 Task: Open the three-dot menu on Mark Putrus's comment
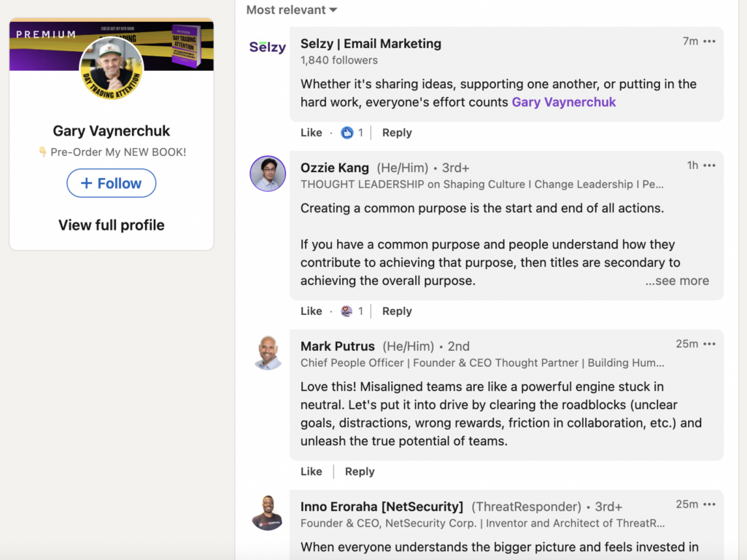710,343
